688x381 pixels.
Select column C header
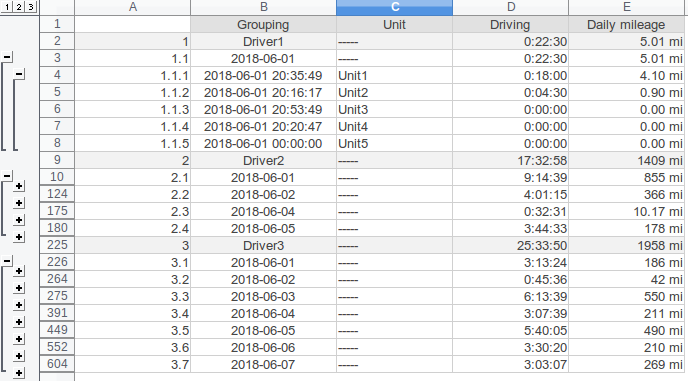[394, 7]
